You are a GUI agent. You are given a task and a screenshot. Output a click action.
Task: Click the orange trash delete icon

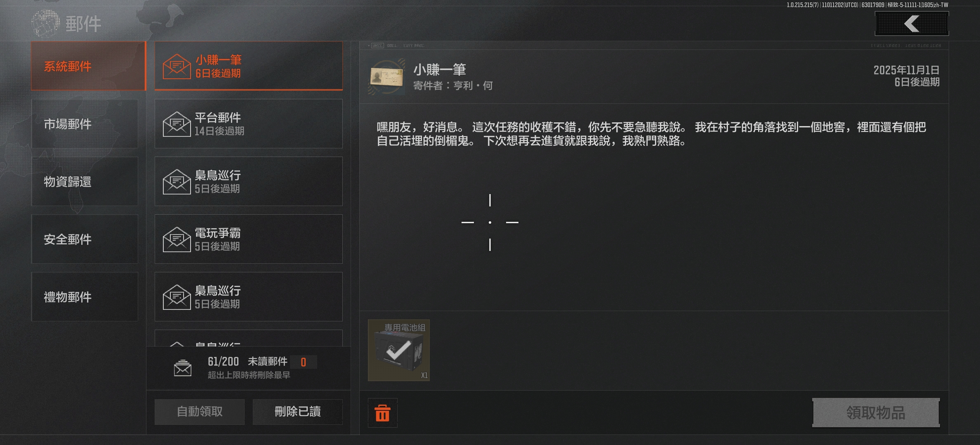382,413
